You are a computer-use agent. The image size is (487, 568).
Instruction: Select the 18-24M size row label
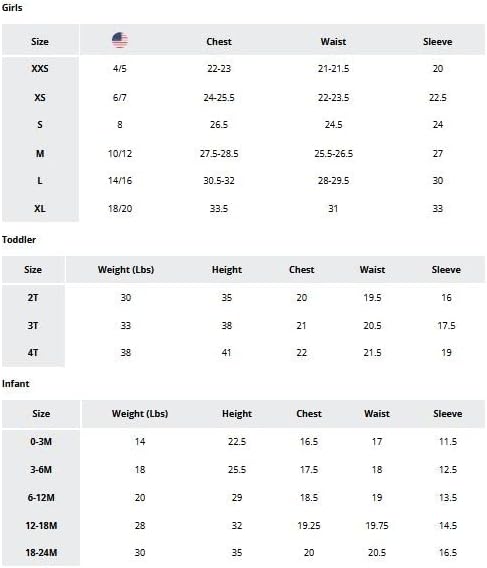[41, 553]
